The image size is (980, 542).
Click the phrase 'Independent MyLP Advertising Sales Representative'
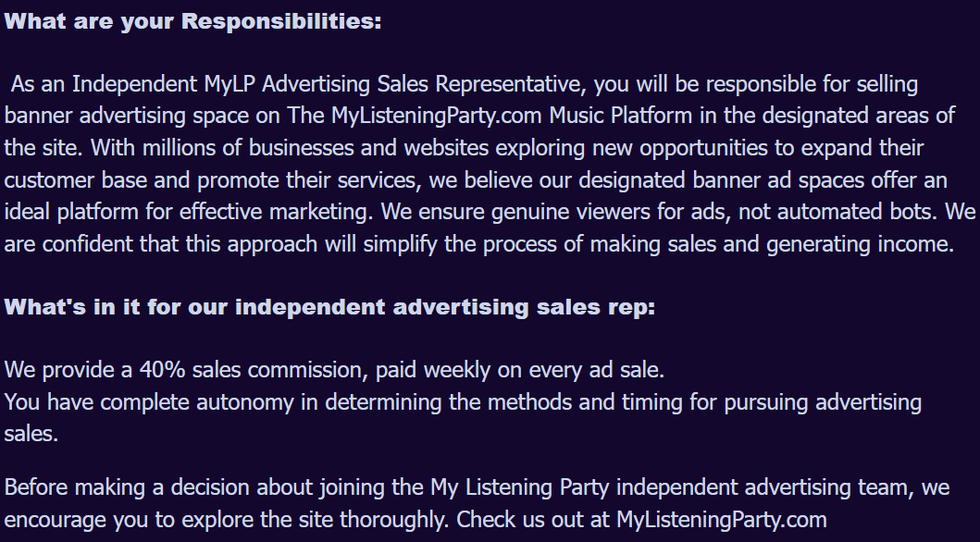(x=329, y=84)
